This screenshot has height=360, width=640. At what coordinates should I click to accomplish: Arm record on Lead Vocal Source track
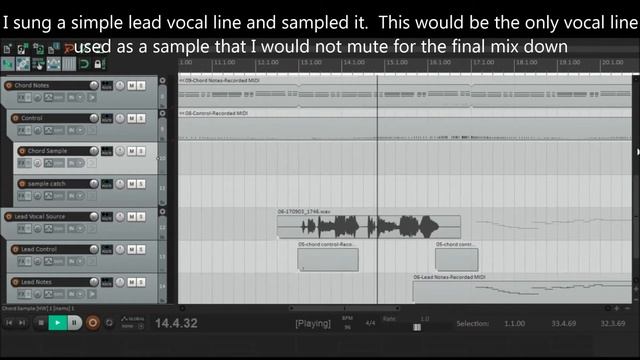coord(9,217)
